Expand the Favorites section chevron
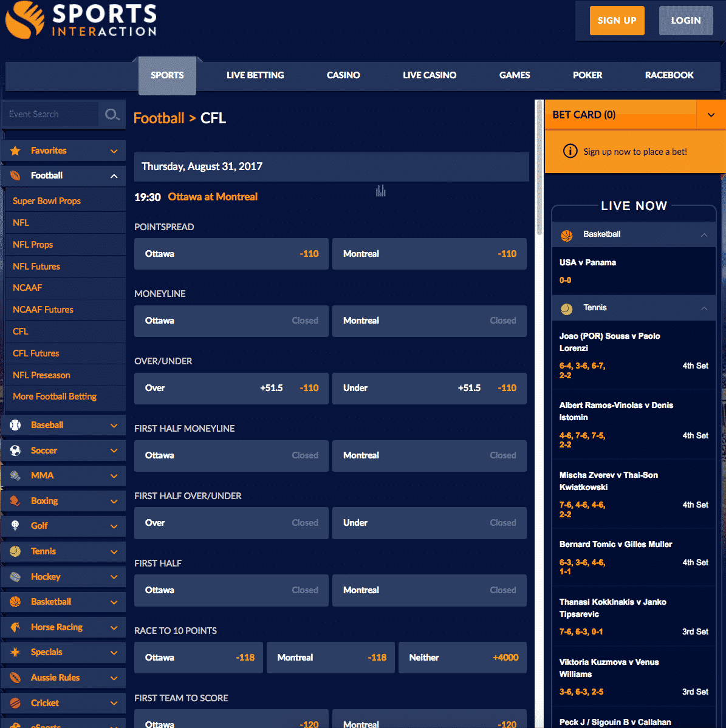This screenshot has width=726, height=728. pyautogui.click(x=114, y=151)
